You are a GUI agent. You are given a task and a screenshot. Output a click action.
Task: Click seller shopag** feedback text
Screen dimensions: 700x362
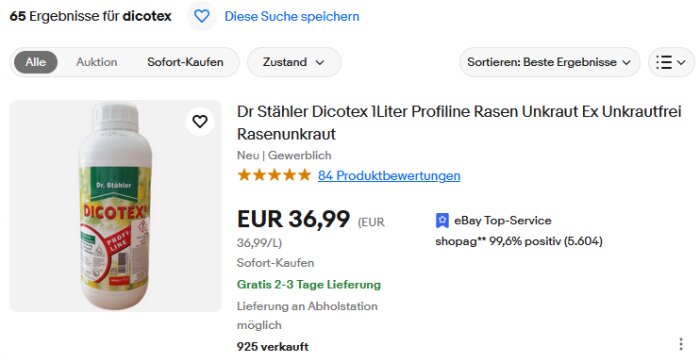coord(519,241)
